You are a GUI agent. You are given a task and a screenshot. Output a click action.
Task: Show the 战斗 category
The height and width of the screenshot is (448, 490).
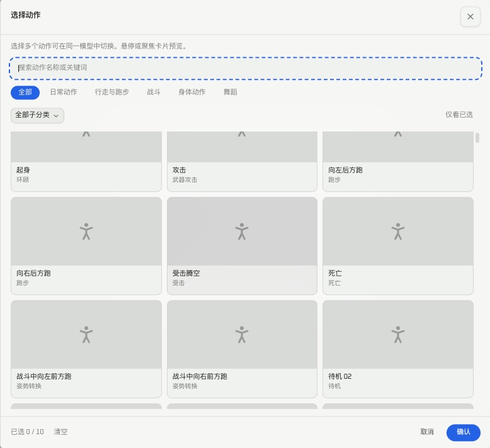coord(154,92)
